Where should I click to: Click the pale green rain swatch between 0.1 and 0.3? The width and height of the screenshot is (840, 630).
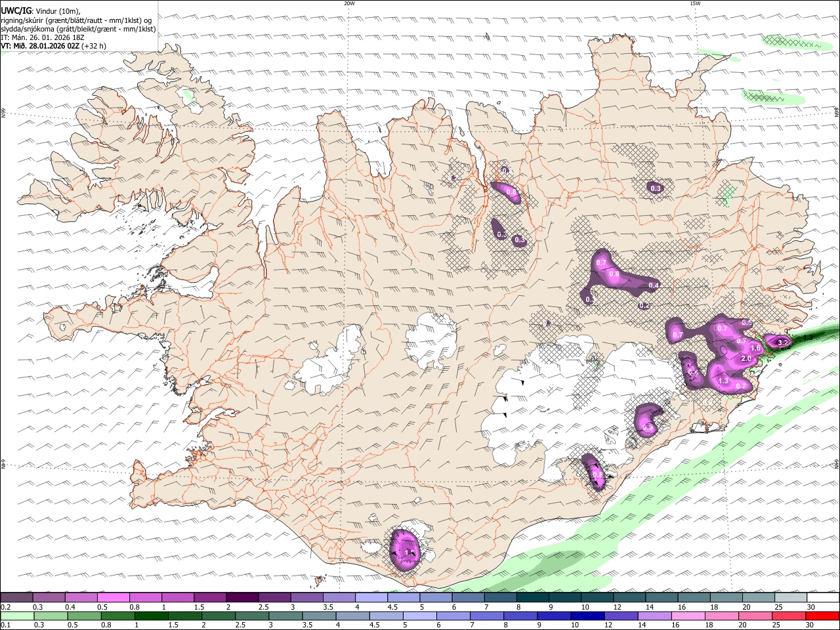click(16, 616)
